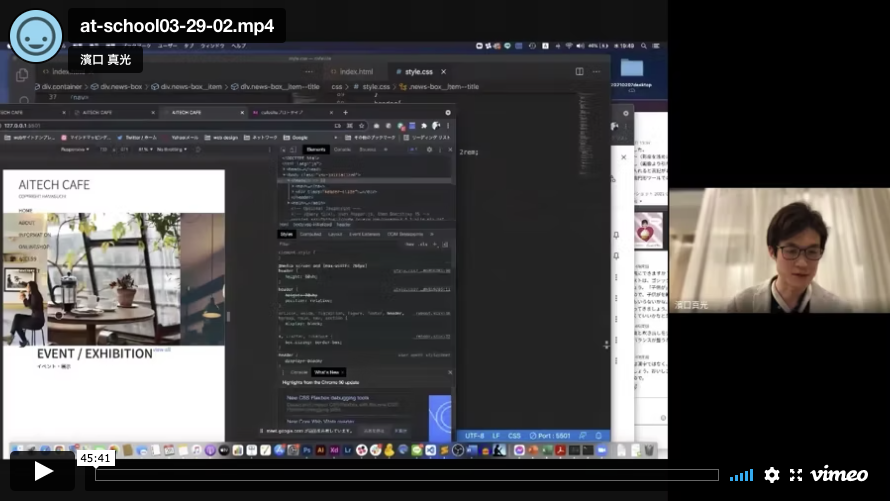This screenshot has width=891, height=501.
Task: Click the split editor icon in VS Code
Action: click(579, 72)
